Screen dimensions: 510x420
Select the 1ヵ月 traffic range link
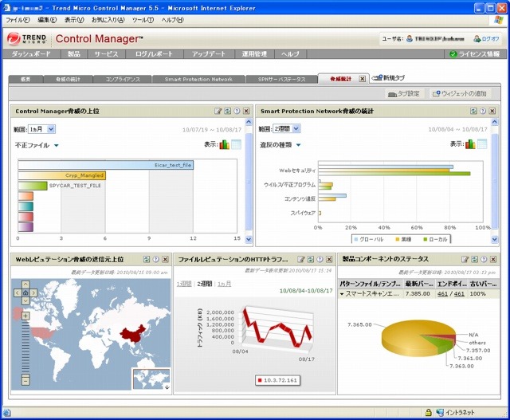click(x=224, y=284)
